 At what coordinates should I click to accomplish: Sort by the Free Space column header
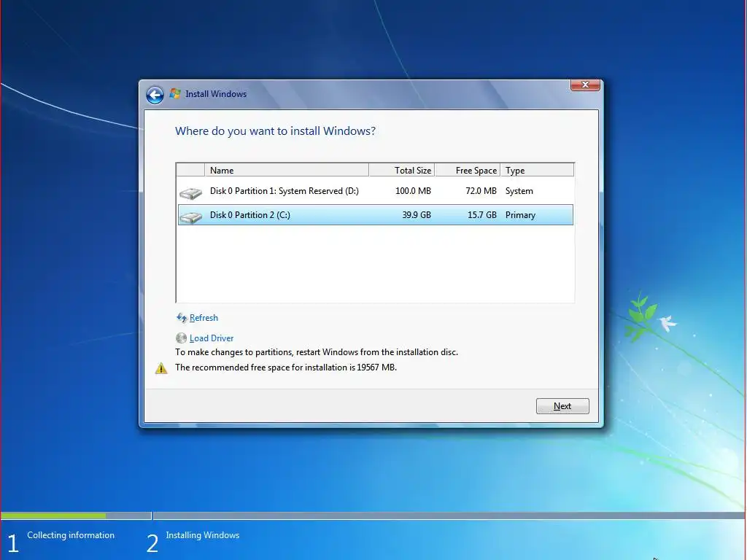(x=468, y=170)
